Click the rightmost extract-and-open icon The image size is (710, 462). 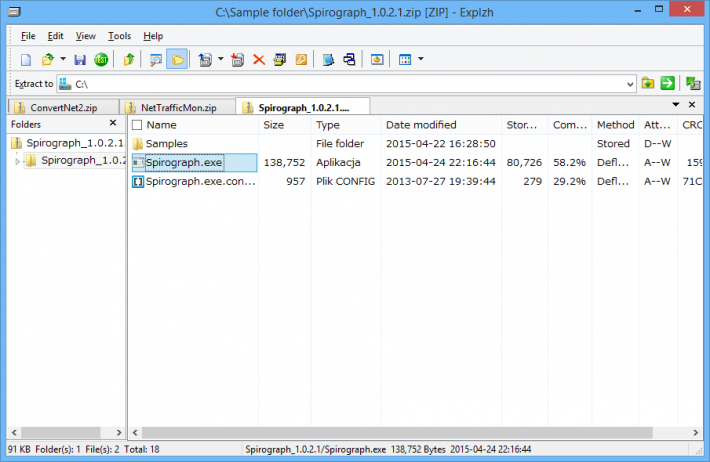(693, 84)
